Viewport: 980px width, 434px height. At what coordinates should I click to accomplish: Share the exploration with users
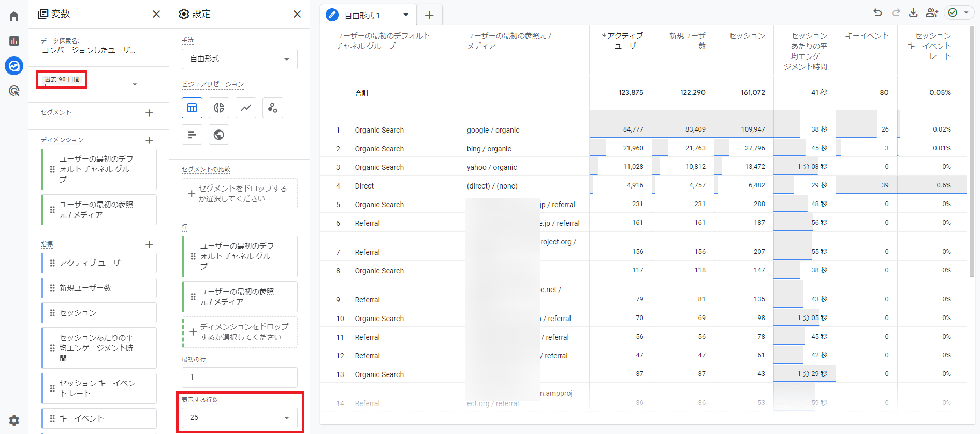pos(932,13)
